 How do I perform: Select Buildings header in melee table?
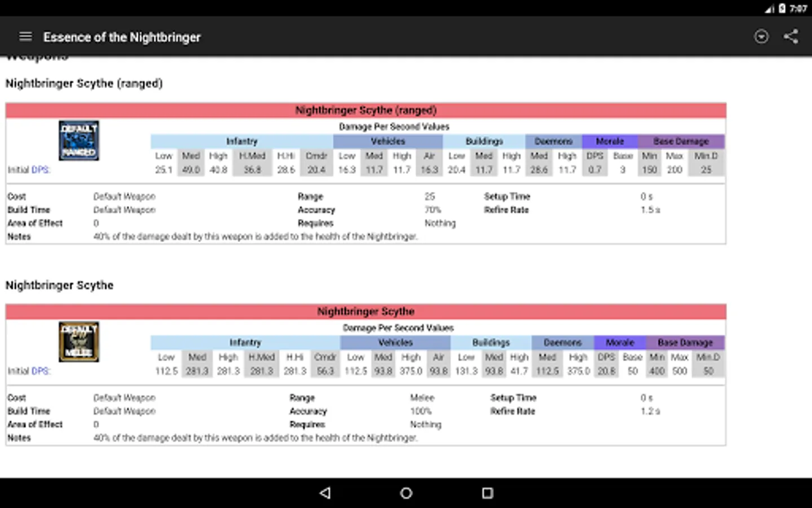pos(491,343)
